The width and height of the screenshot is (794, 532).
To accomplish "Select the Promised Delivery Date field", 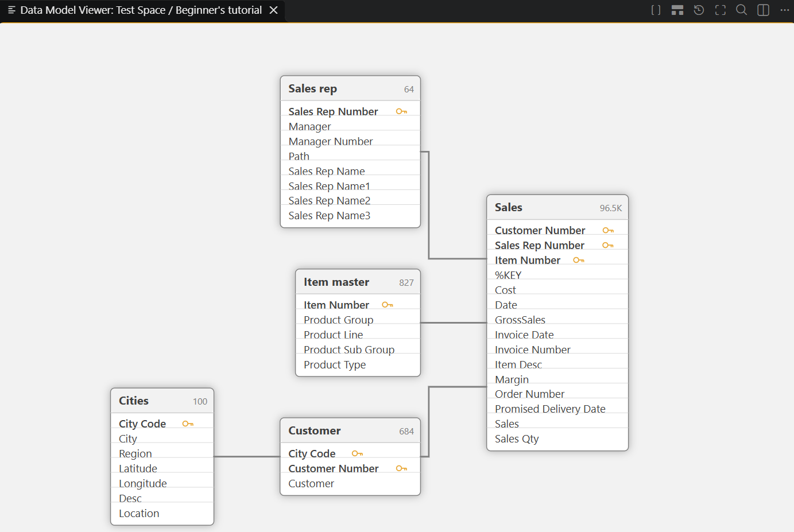I will [557, 409].
